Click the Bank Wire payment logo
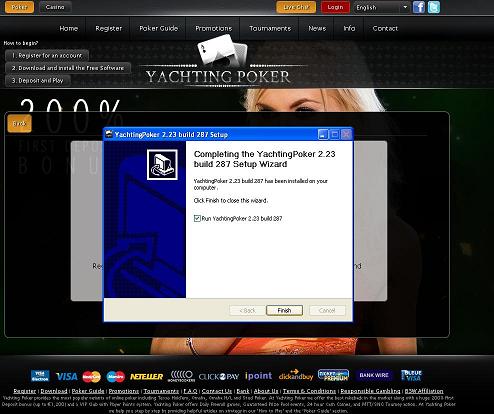The width and height of the screenshot is (494, 414). (374, 375)
